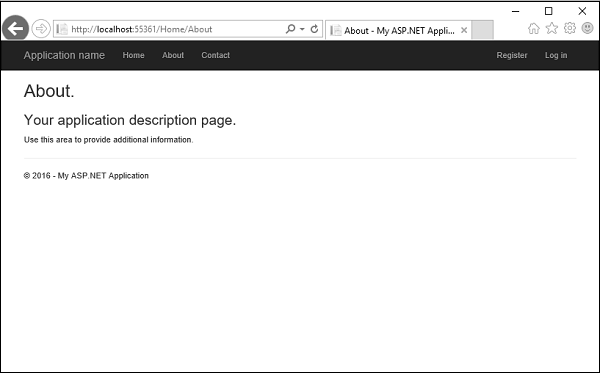
Task: Click the browser Back arrow button
Action: [x=15, y=28]
